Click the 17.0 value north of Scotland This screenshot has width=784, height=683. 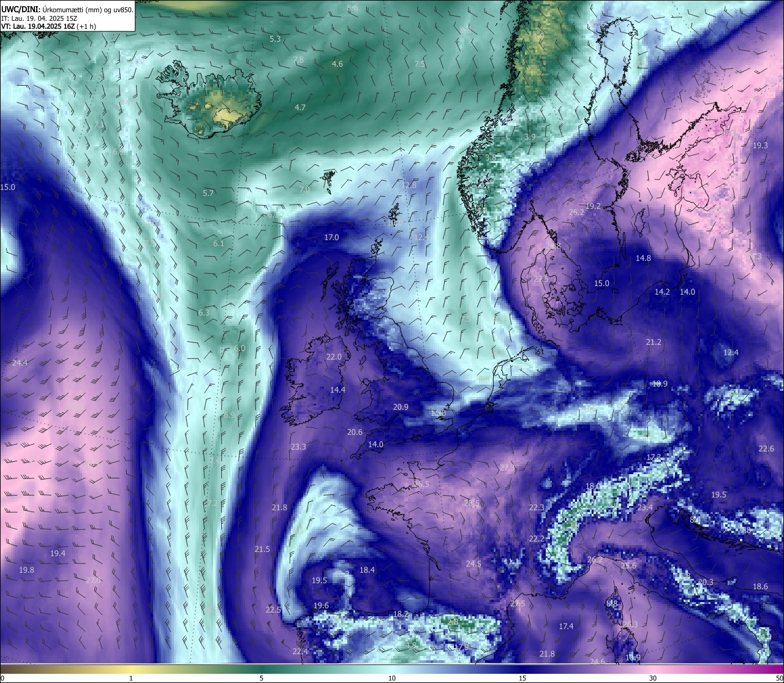click(331, 238)
